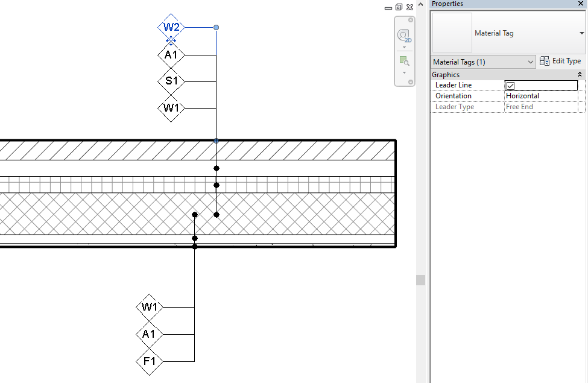The image size is (588, 383).
Task: Click the Orientation property label
Action: click(x=454, y=96)
